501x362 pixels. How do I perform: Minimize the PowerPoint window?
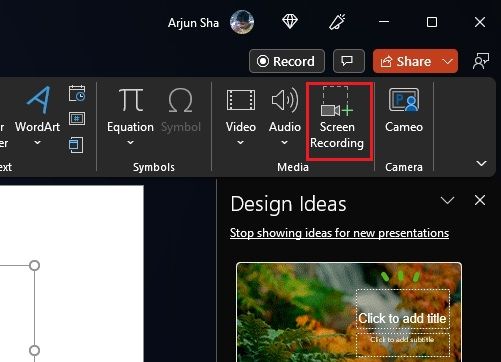(x=384, y=22)
